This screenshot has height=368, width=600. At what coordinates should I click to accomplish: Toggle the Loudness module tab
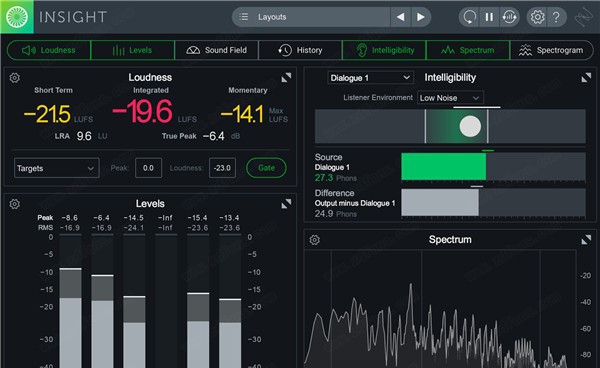49,50
